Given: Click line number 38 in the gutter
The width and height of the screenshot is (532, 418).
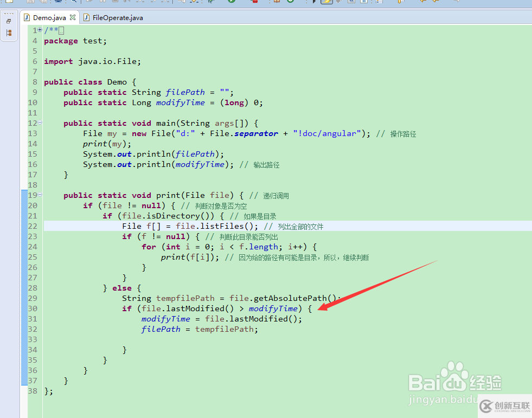Looking at the screenshot, I should [33, 391].
